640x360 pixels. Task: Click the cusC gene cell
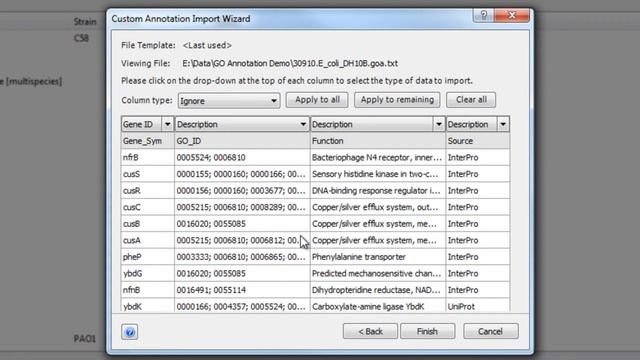pyautogui.click(x=147, y=207)
